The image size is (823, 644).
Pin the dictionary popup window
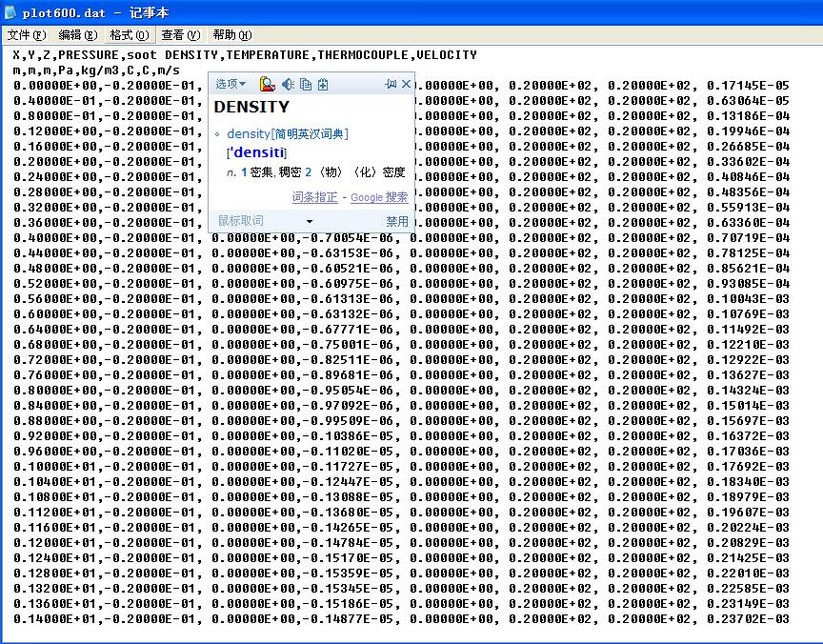coord(391,85)
